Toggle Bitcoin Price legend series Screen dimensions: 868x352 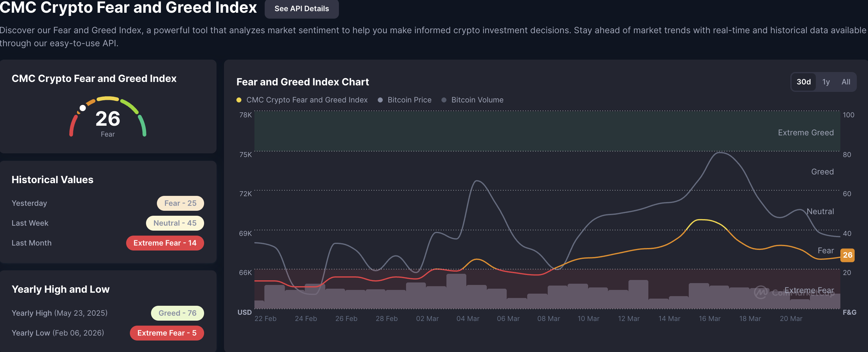[x=409, y=100]
